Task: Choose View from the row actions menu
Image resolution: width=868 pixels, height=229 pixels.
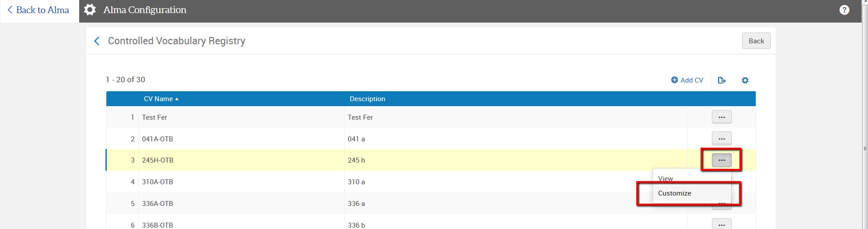Action: 665,178
